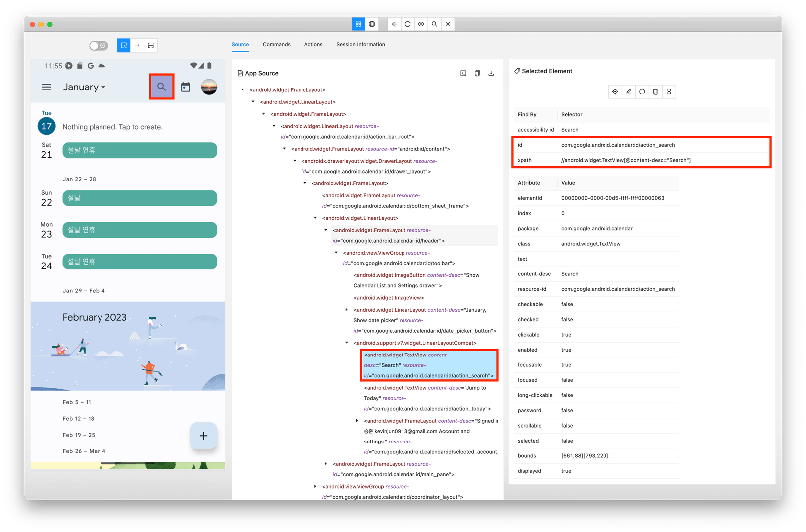Select the bottom_sheet_frame FrameLayout node
This screenshot has width=806, height=532.
396,201
